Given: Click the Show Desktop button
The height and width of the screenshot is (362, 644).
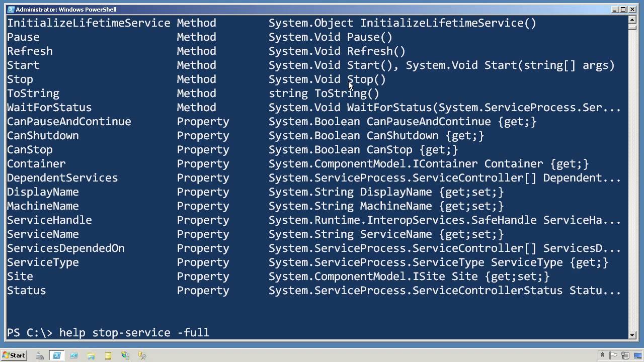Looking at the screenshot, I should pos(638,355).
